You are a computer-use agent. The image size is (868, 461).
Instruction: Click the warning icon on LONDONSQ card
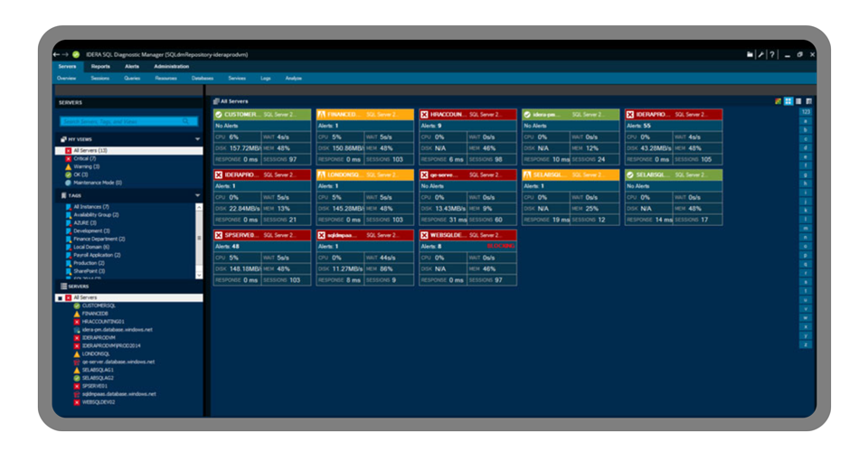coord(322,174)
